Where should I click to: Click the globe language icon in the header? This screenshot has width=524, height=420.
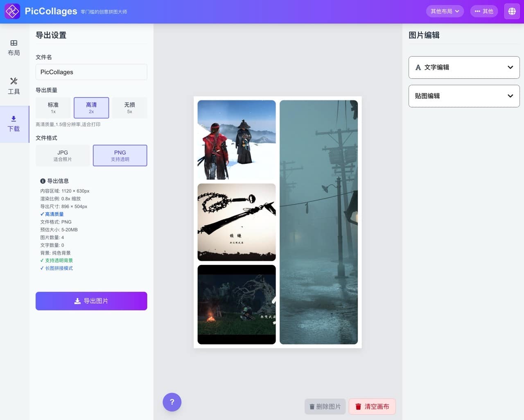click(512, 11)
